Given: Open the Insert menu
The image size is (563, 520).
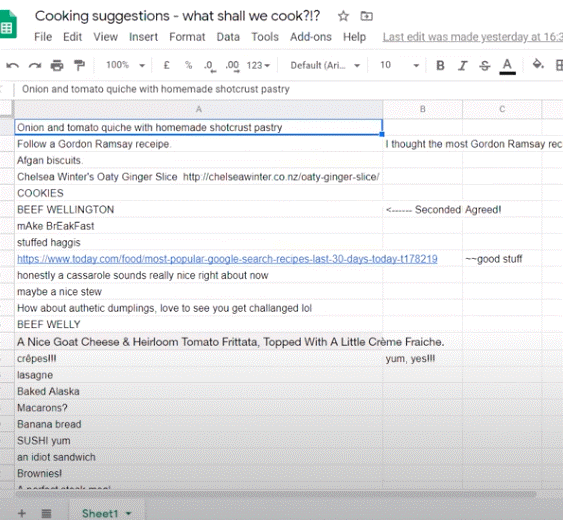Looking at the screenshot, I should pyautogui.click(x=143, y=37).
